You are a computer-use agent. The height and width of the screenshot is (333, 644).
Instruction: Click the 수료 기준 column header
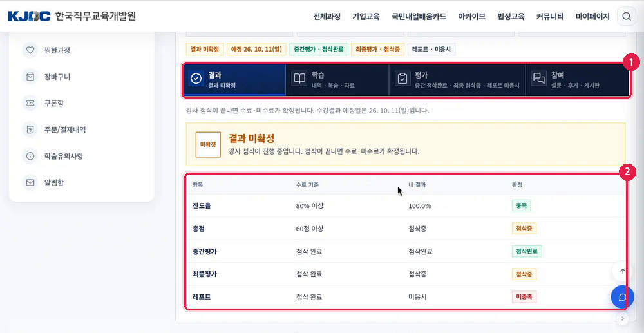coord(307,185)
